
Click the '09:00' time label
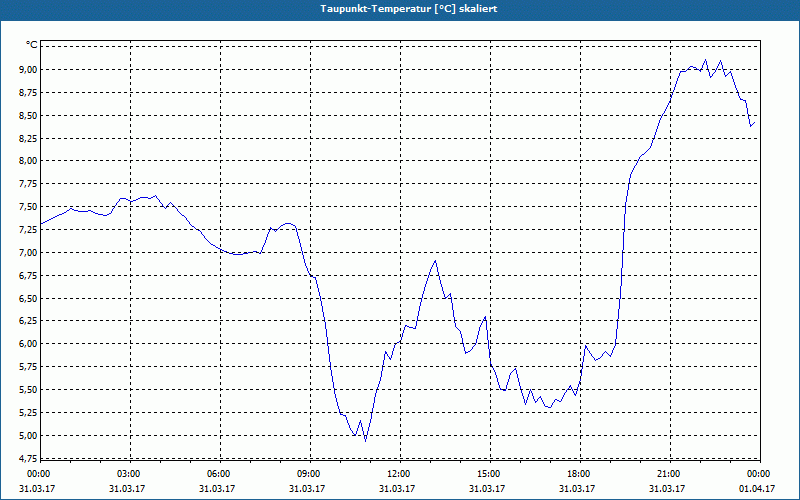pyautogui.click(x=310, y=474)
